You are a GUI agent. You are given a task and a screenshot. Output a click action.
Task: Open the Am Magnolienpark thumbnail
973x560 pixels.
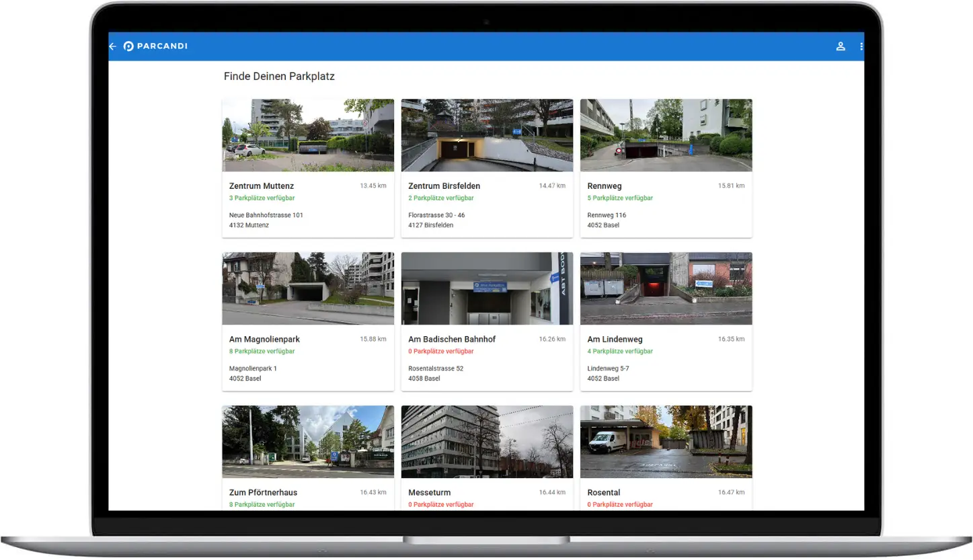click(308, 288)
